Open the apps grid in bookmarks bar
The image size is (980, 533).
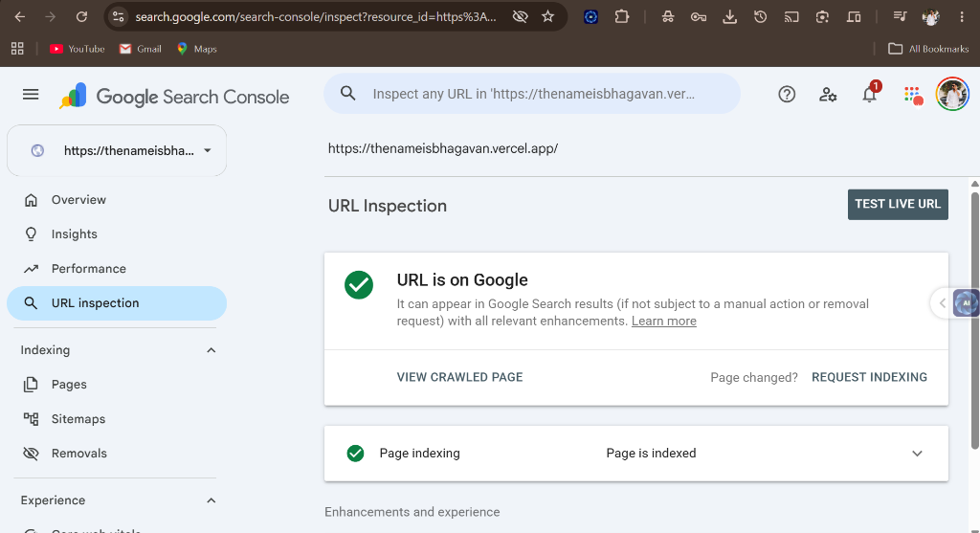(17, 49)
